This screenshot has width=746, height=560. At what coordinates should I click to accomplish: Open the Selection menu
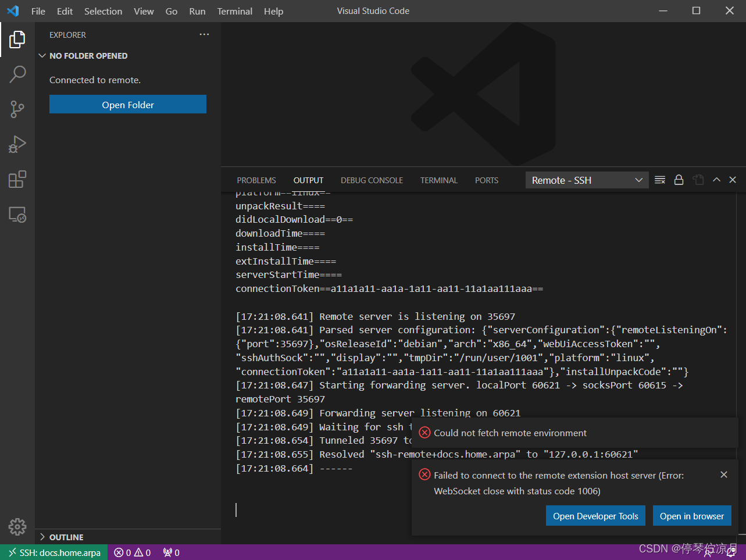pyautogui.click(x=103, y=11)
